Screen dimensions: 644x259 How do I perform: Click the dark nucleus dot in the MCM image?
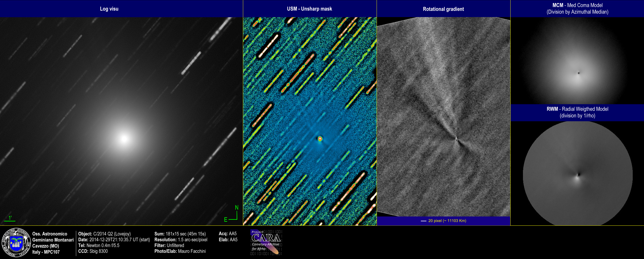pyautogui.click(x=579, y=73)
